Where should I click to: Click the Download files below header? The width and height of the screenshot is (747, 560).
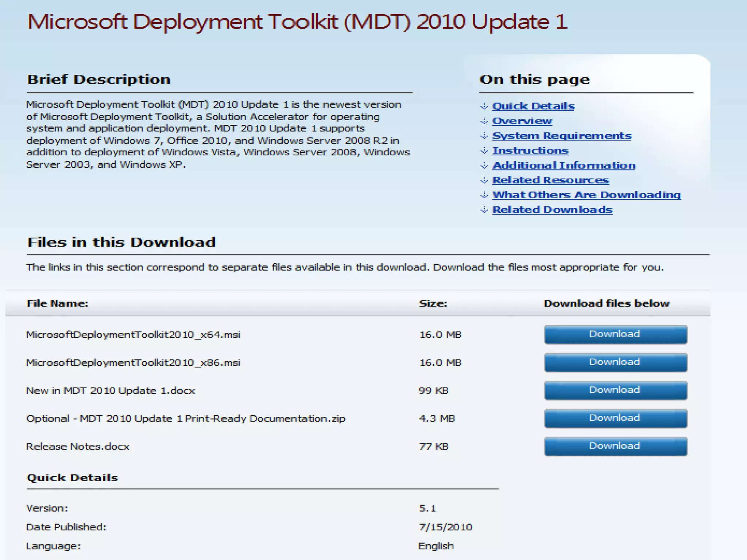click(x=607, y=303)
